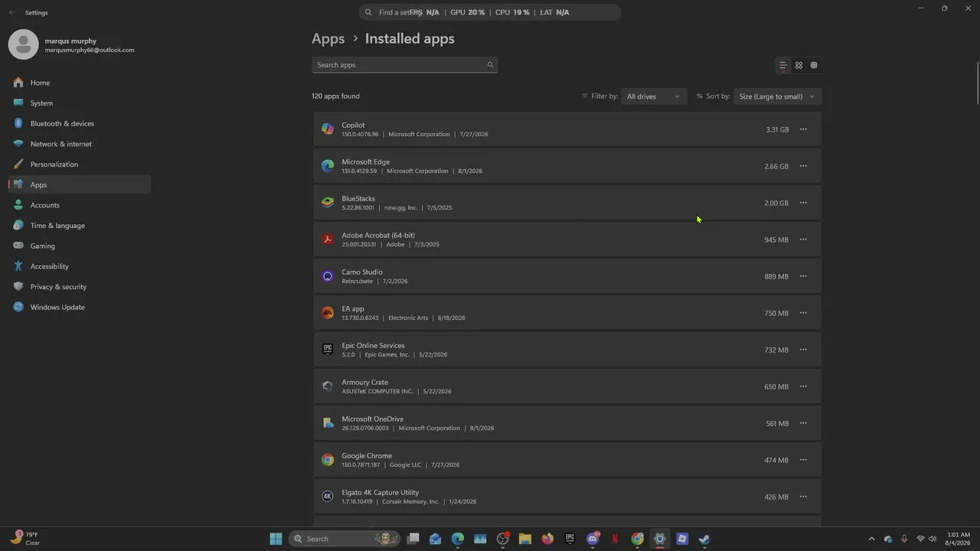
Task: Switch to list view layout
Action: [x=782, y=65]
